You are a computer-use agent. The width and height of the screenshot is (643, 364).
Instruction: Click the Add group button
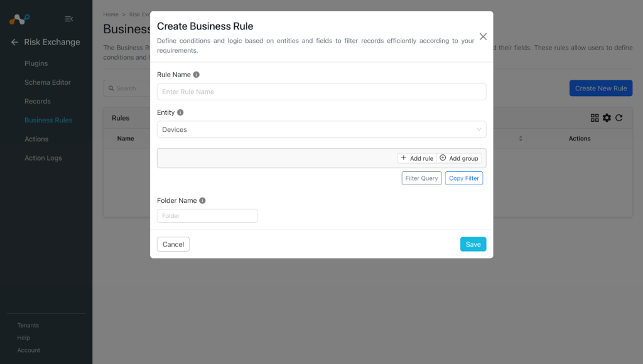(x=459, y=158)
